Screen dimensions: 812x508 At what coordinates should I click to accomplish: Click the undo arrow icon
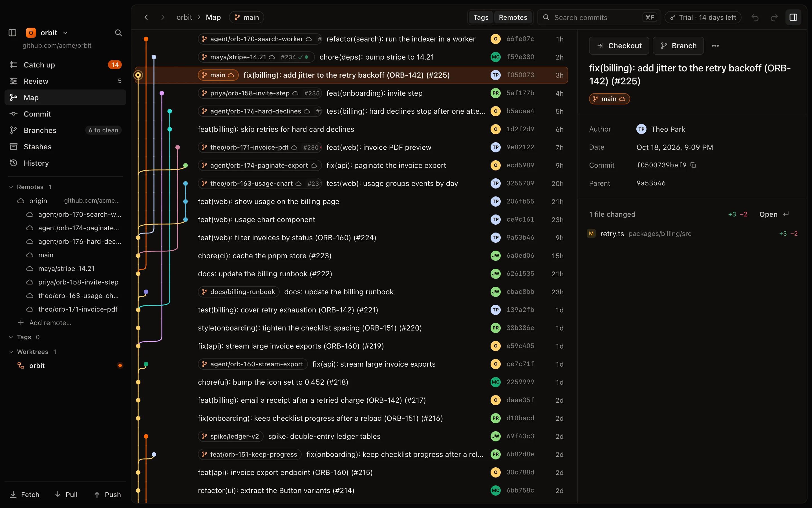(755, 17)
